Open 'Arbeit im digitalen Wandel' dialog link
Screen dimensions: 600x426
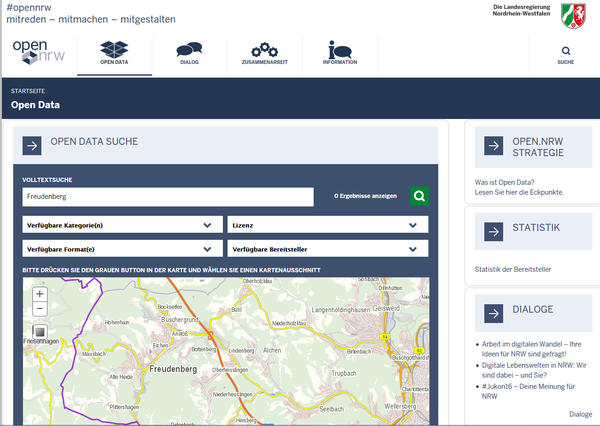(x=532, y=349)
